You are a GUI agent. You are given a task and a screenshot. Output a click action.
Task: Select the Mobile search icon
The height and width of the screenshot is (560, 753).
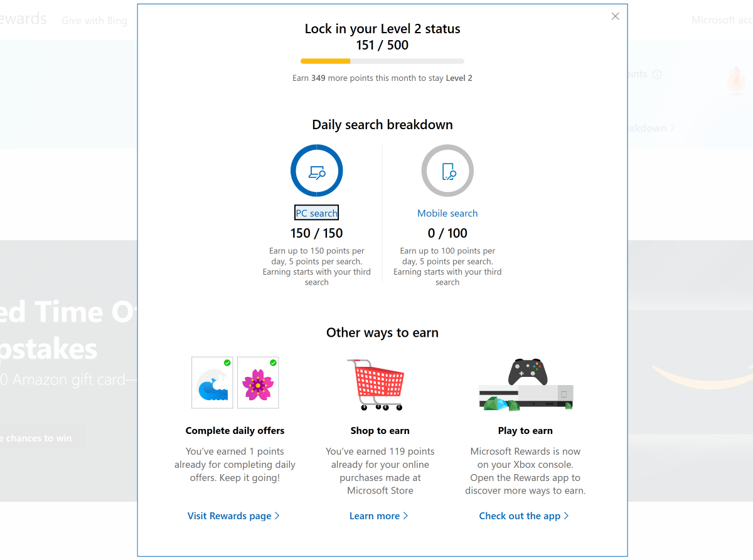tap(447, 170)
